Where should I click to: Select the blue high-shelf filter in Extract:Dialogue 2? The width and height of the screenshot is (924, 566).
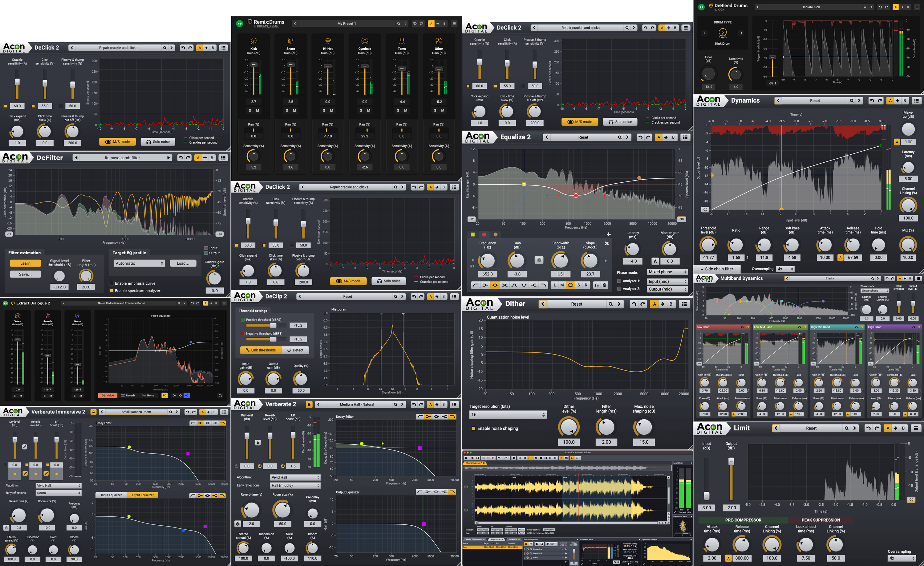187,395
